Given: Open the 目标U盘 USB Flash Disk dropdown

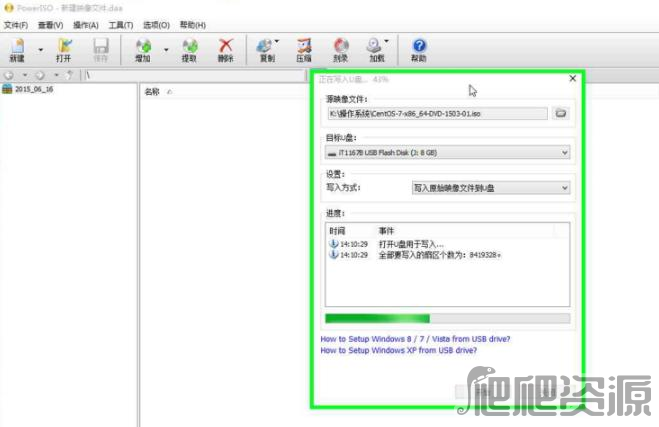Looking at the screenshot, I should click(x=448, y=153).
